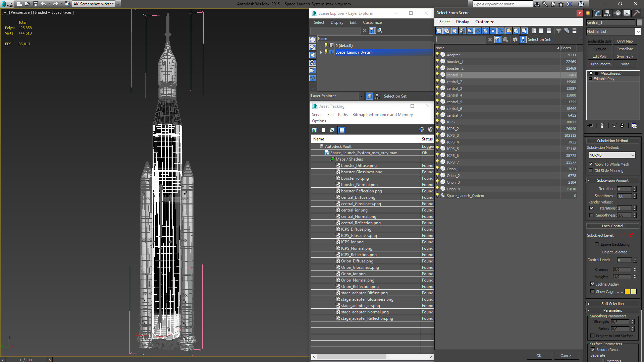
Task: Toggle Apply To Whole Mesh checkbox
Action: 591,164
